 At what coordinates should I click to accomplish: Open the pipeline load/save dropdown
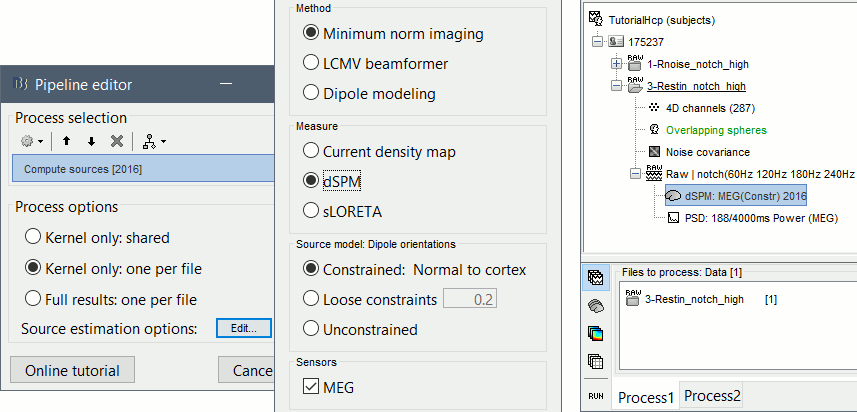[155, 142]
